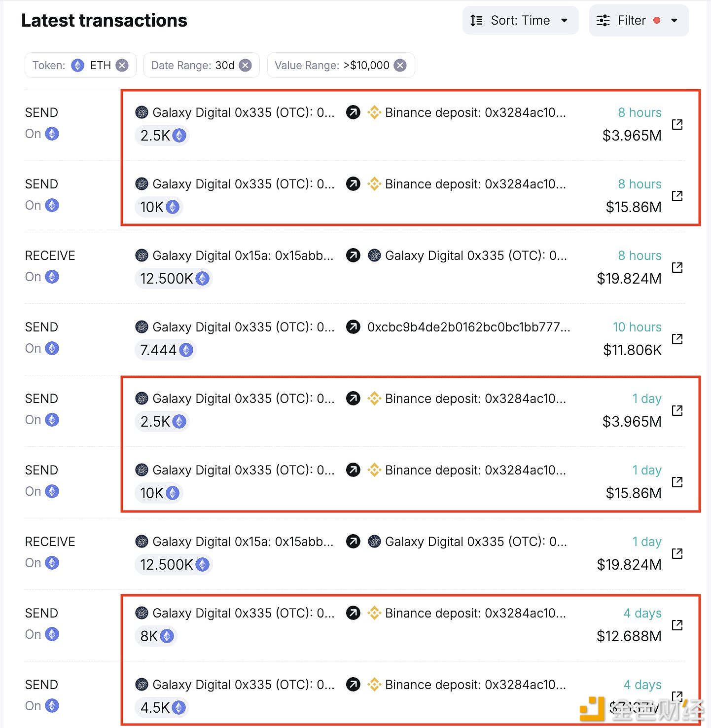Open external link for 10 hours $11.806K transaction

click(x=677, y=339)
